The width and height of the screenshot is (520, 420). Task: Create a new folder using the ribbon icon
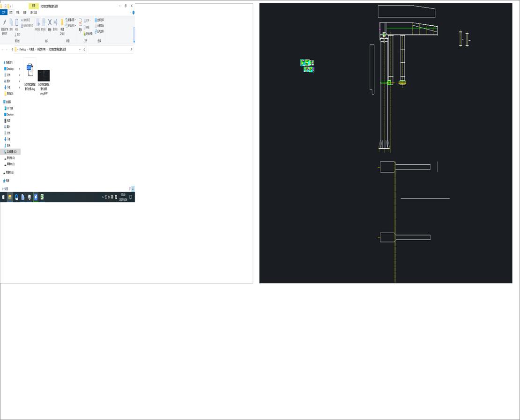pos(62,22)
